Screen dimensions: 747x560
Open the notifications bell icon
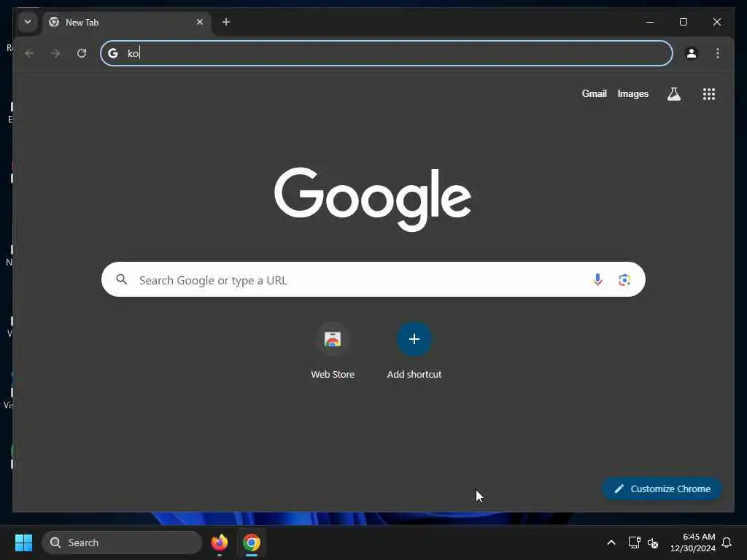coord(727,542)
